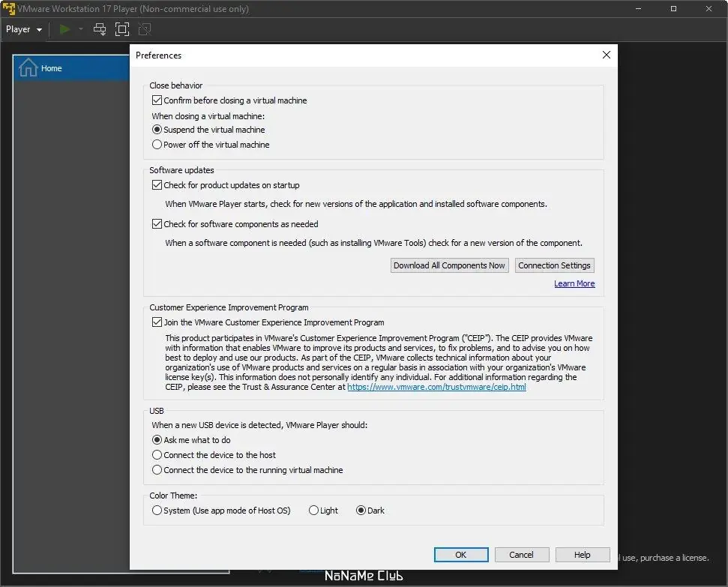The width and height of the screenshot is (728, 587).
Task: Click Download All Components Now button
Action: click(x=449, y=265)
